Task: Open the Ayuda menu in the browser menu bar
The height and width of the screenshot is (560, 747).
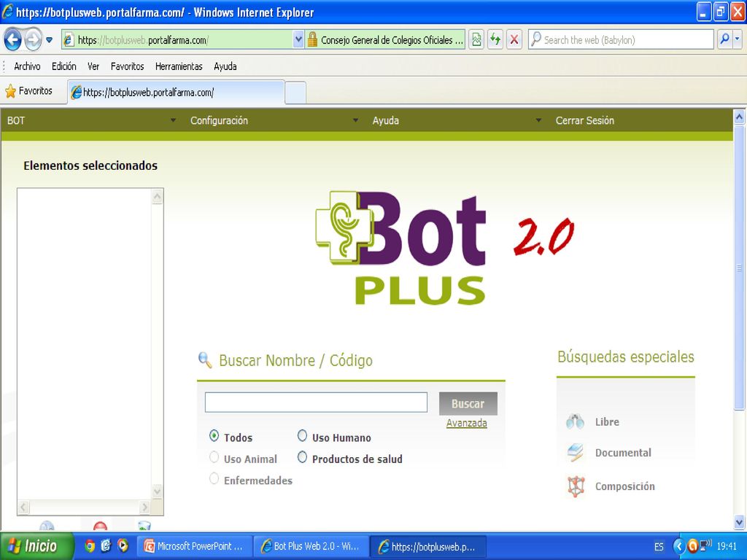Action: click(x=225, y=66)
